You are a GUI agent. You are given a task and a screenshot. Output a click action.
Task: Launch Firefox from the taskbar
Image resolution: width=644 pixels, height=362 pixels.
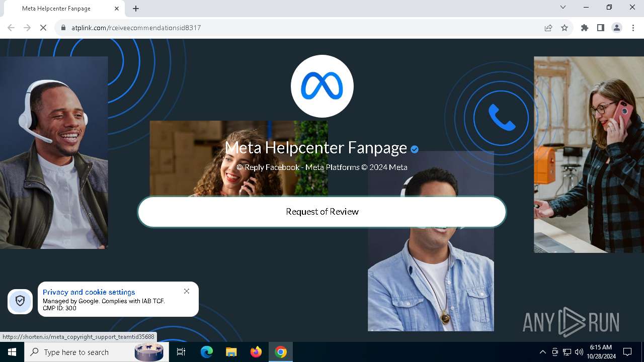[x=256, y=352]
